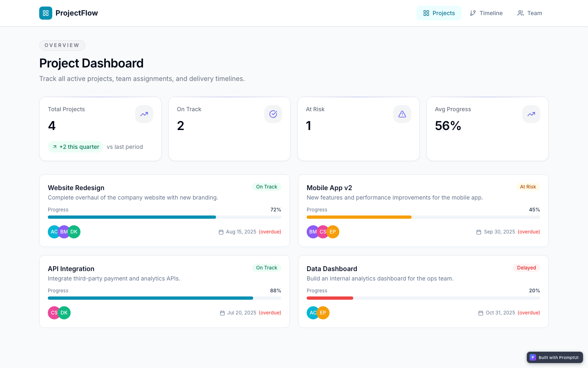Click the Sep 30, 2025 due date
This screenshot has height=368, width=588.
point(499,232)
